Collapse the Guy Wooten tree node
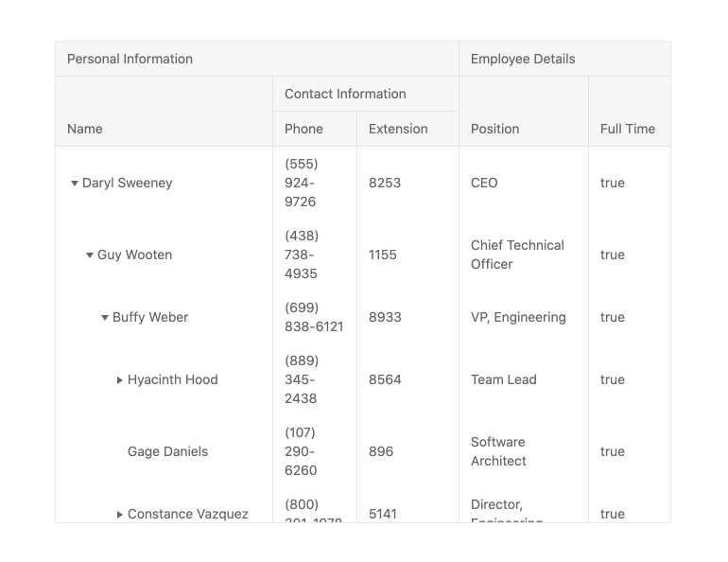 [90, 255]
